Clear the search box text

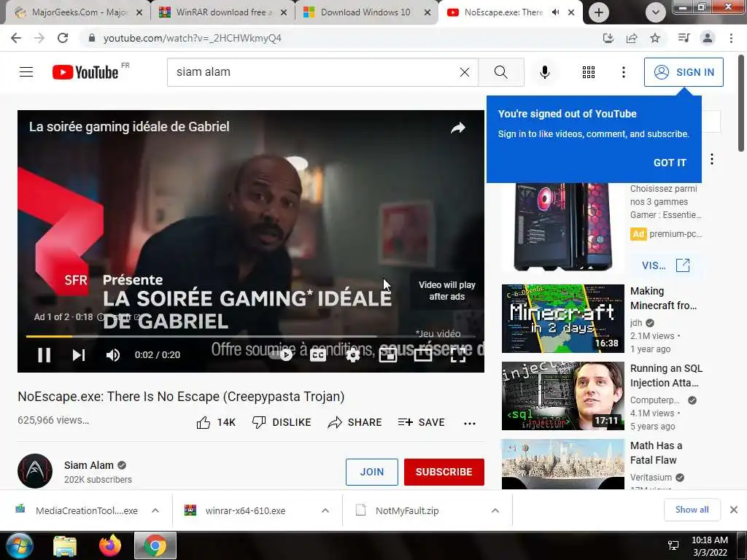pos(465,72)
